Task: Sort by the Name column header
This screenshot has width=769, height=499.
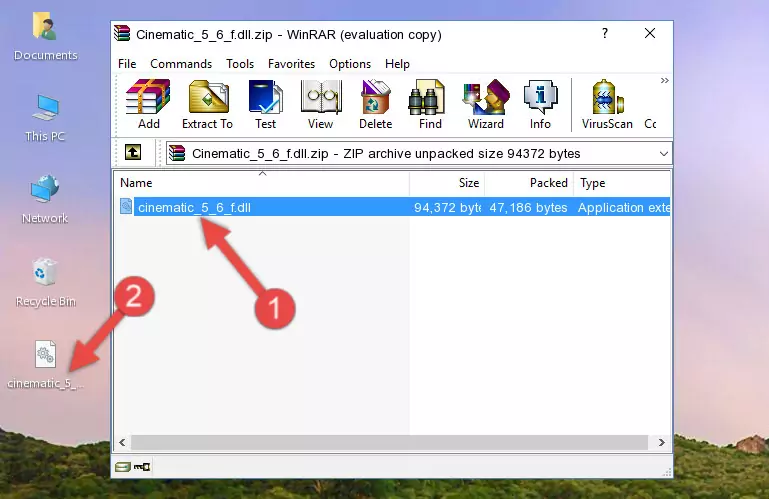Action: pyautogui.click(x=262, y=183)
